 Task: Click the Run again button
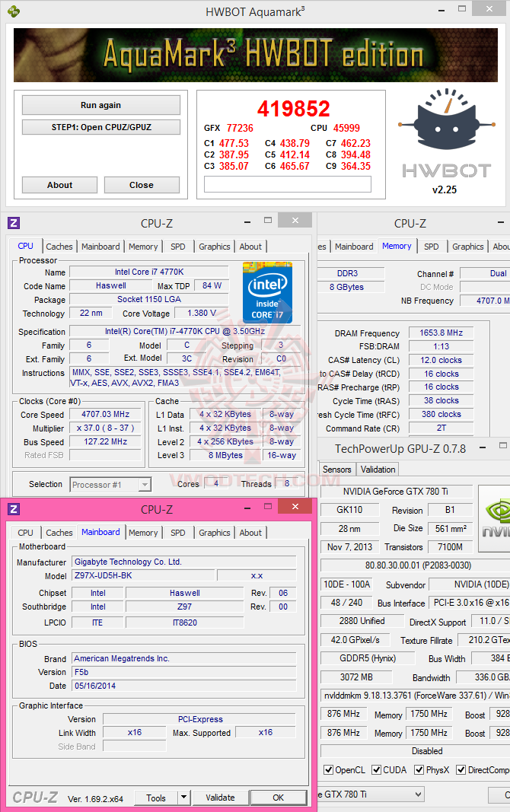[x=101, y=105]
